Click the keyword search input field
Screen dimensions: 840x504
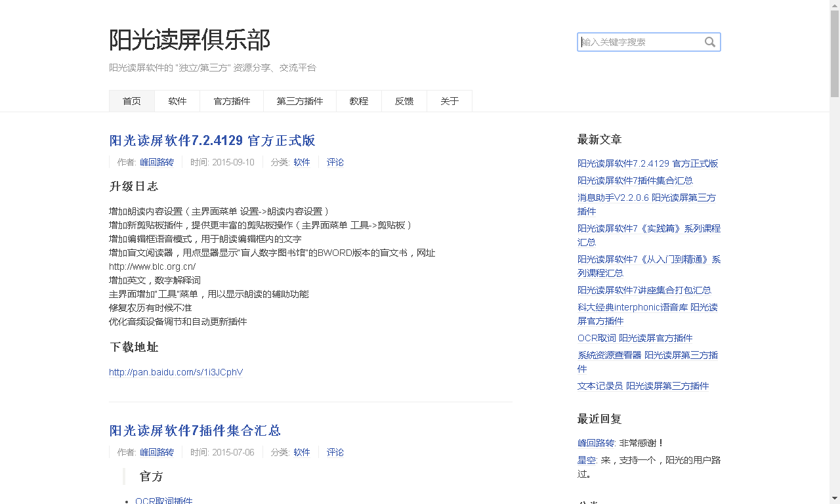640,42
